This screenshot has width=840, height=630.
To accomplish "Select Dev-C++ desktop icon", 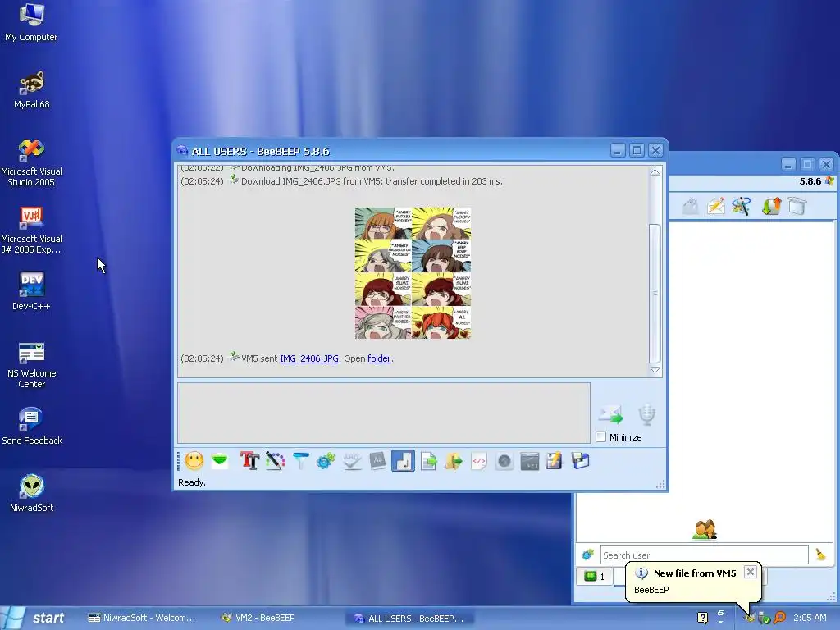I will click(31, 291).
